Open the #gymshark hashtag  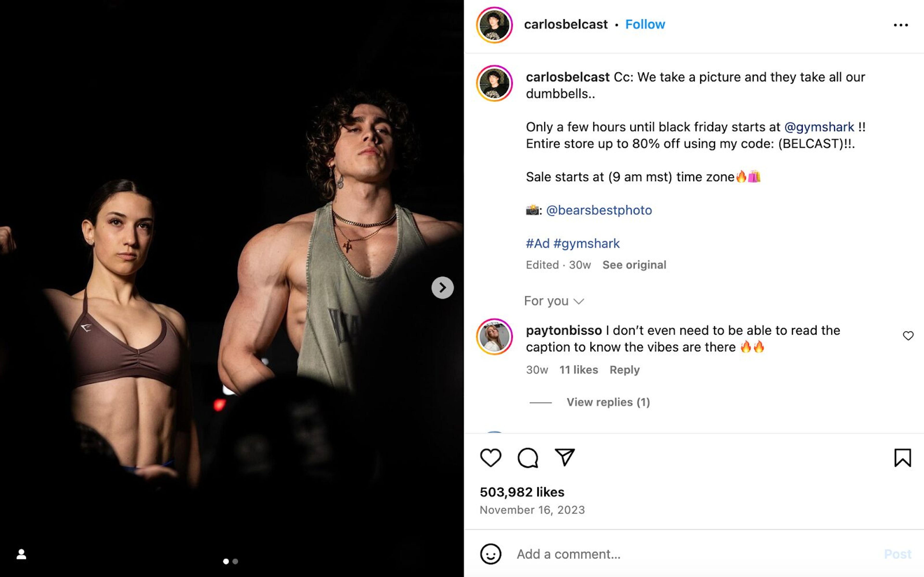tap(588, 243)
